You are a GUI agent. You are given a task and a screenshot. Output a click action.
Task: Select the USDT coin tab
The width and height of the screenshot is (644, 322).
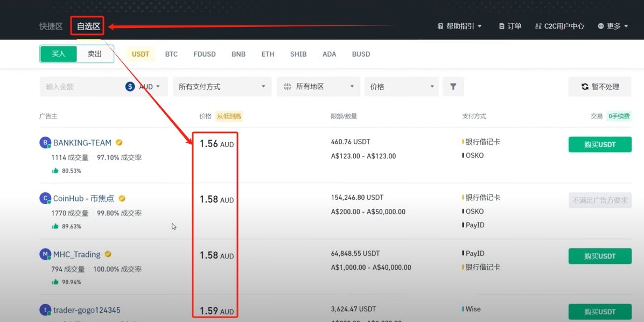[x=141, y=54]
